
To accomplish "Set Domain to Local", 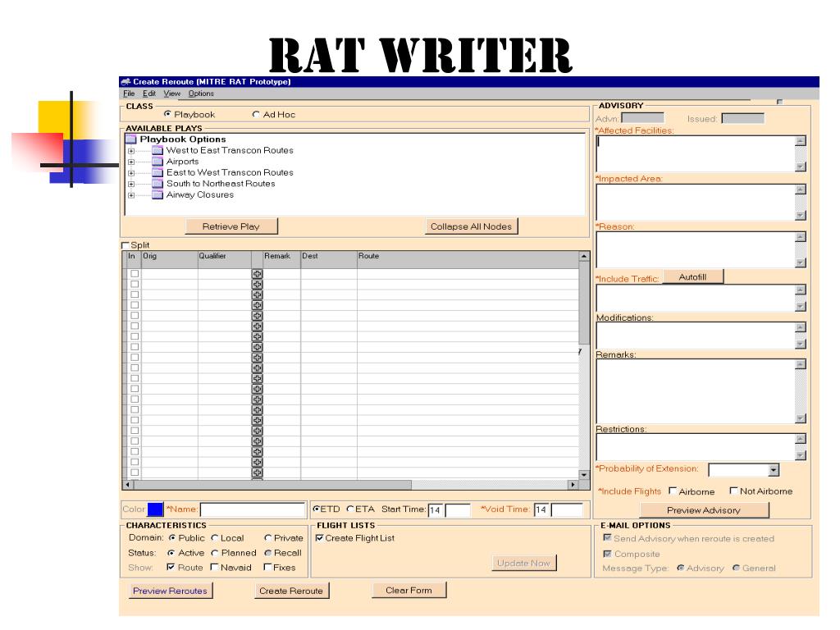I will coord(214,538).
